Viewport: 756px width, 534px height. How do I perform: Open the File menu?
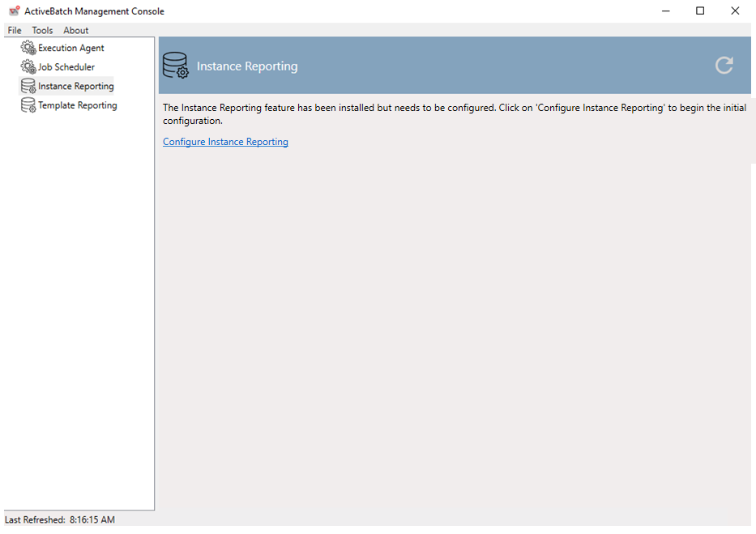coord(14,30)
